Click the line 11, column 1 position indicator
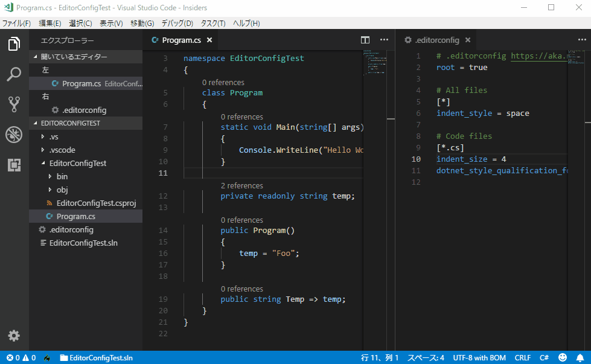 (x=380, y=357)
